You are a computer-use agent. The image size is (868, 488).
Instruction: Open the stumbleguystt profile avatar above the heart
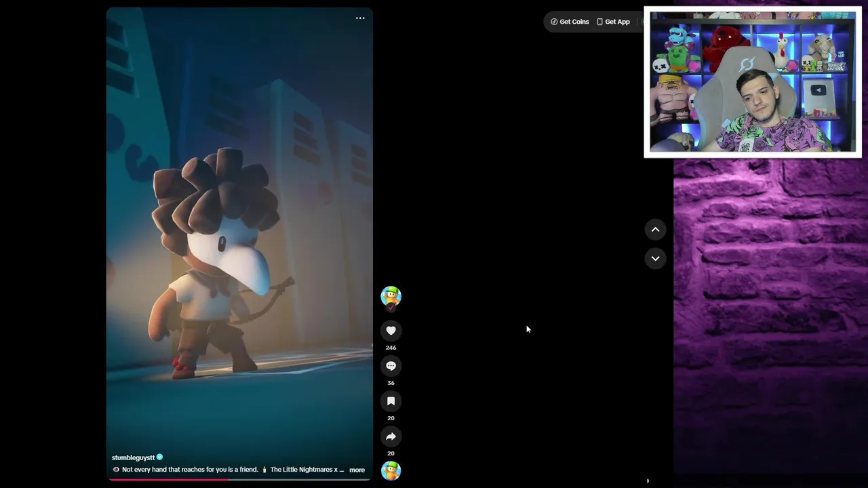[391, 296]
